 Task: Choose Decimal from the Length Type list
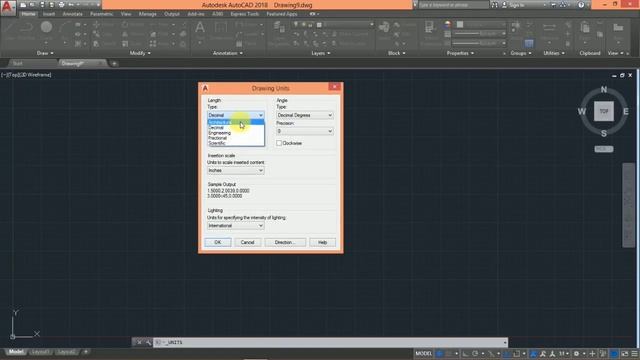(x=236, y=127)
